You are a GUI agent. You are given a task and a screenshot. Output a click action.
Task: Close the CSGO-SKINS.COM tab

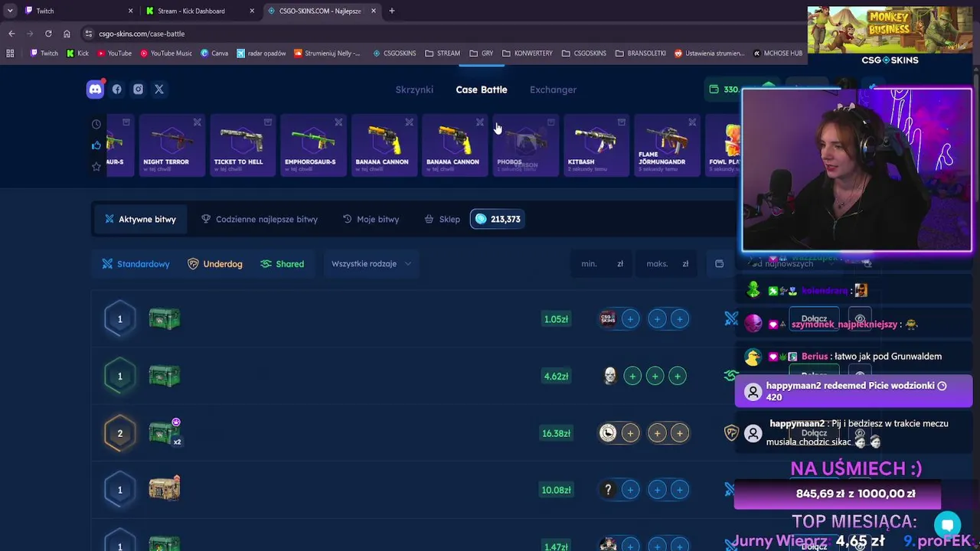[374, 11]
